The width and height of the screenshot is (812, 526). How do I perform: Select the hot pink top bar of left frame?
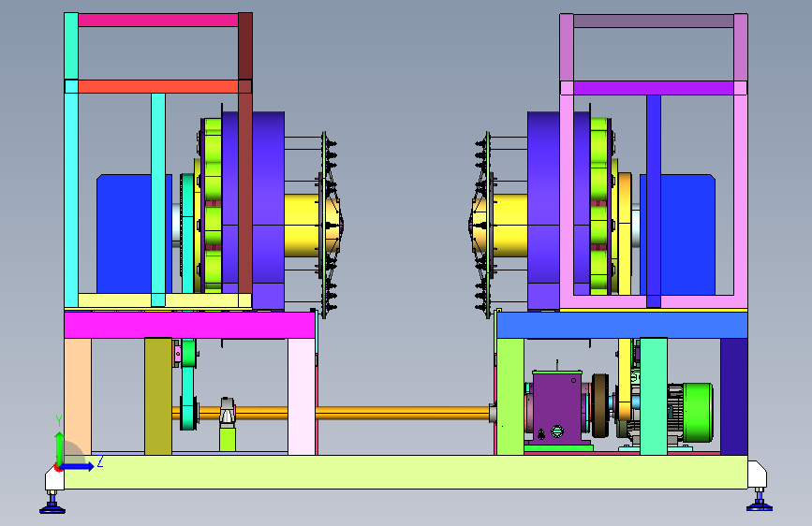click(158, 21)
